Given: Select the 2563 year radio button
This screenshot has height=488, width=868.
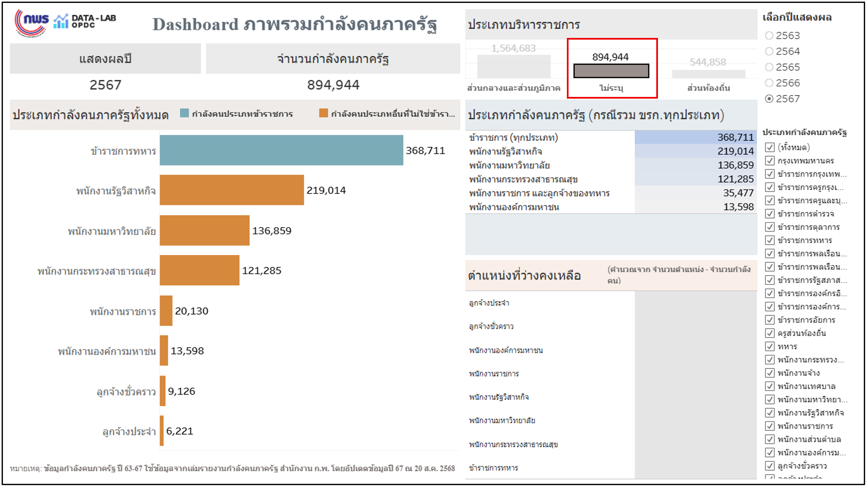Looking at the screenshot, I should 769,36.
